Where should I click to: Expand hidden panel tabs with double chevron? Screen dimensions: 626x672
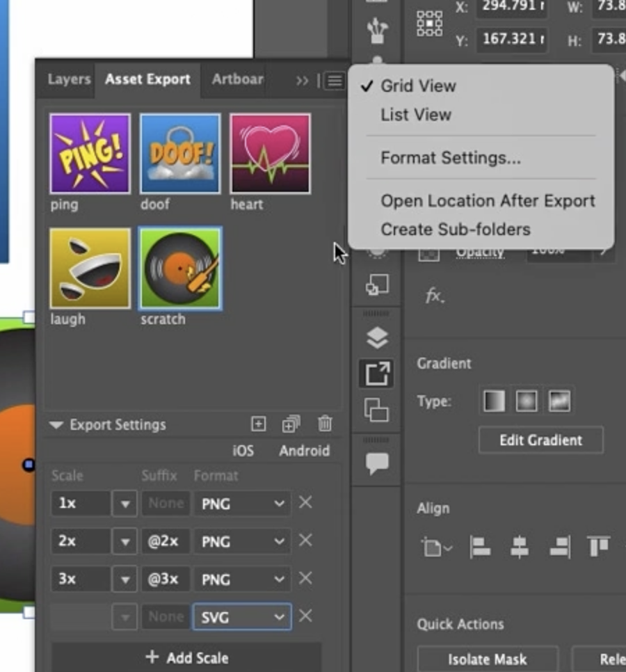(x=302, y=81)
